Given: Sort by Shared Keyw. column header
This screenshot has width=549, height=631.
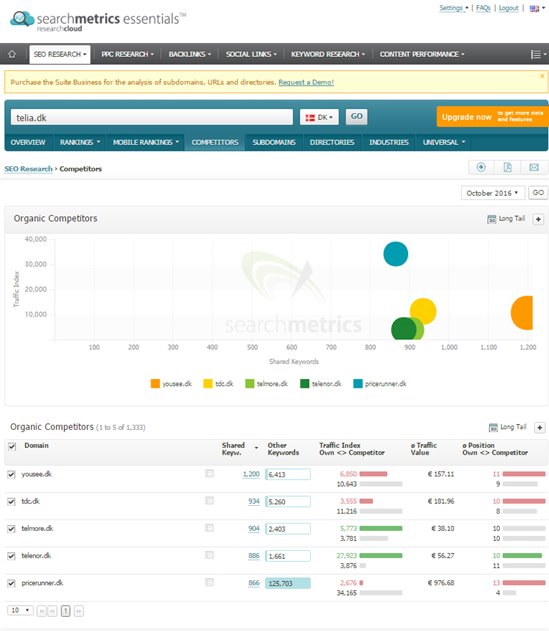Looking at the screenshot, I should coord(233,449).
